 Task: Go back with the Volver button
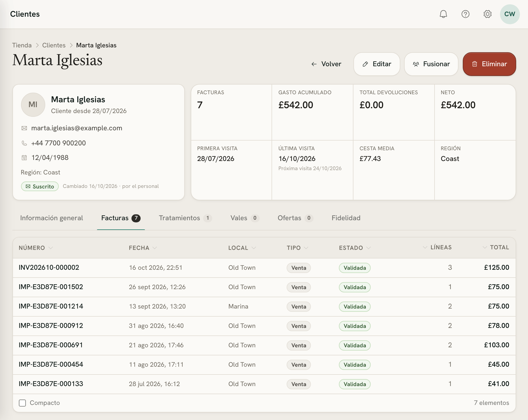(326, 64)
